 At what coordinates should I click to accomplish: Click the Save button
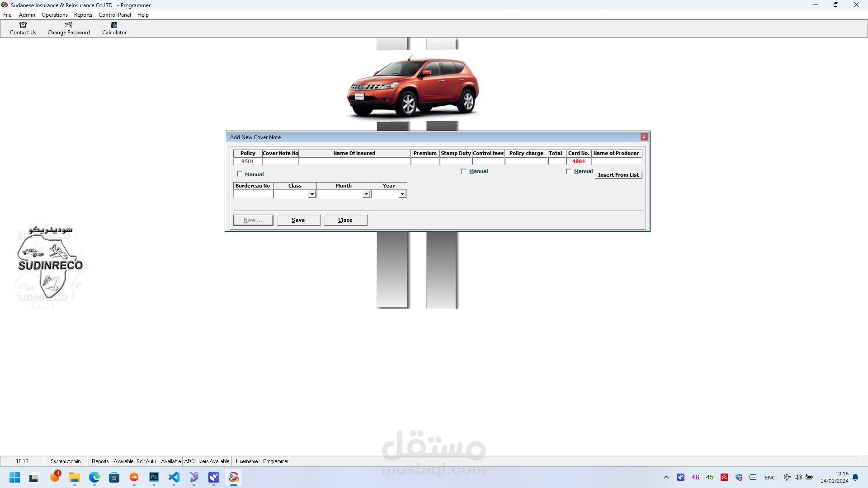[298, 220]
